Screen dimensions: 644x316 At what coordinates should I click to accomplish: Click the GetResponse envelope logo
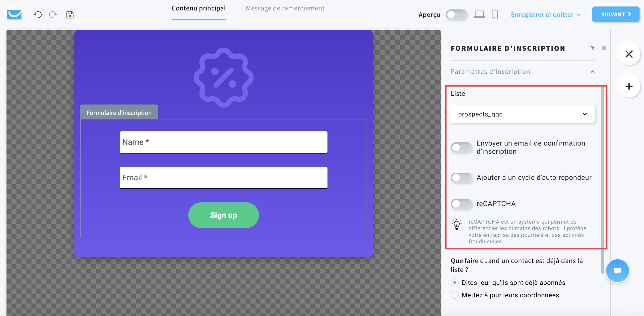(x=14, y=14)
